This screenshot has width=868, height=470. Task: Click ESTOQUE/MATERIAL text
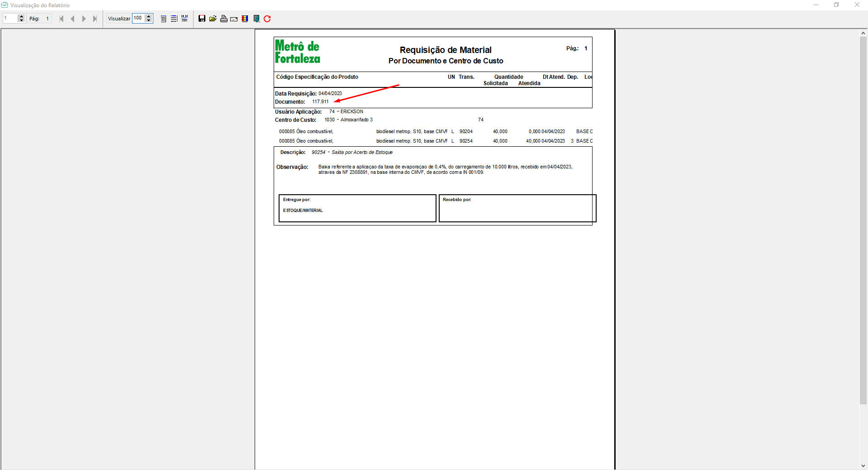coord(303,211)
